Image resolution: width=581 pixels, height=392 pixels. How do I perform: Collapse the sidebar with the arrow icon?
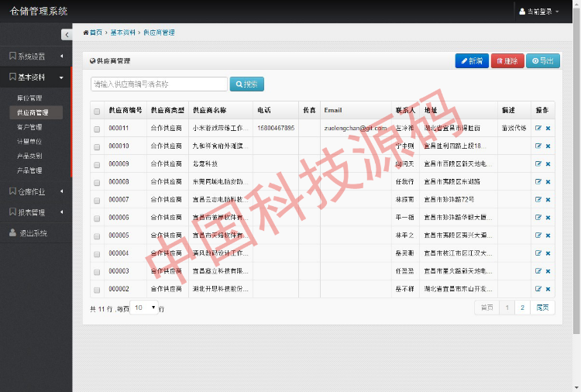66,34
